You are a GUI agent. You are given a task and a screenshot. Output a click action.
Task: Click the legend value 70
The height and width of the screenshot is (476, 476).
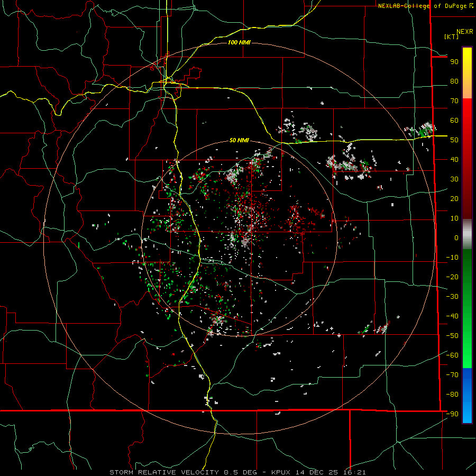pyautogui.click(x=454, y=101)
